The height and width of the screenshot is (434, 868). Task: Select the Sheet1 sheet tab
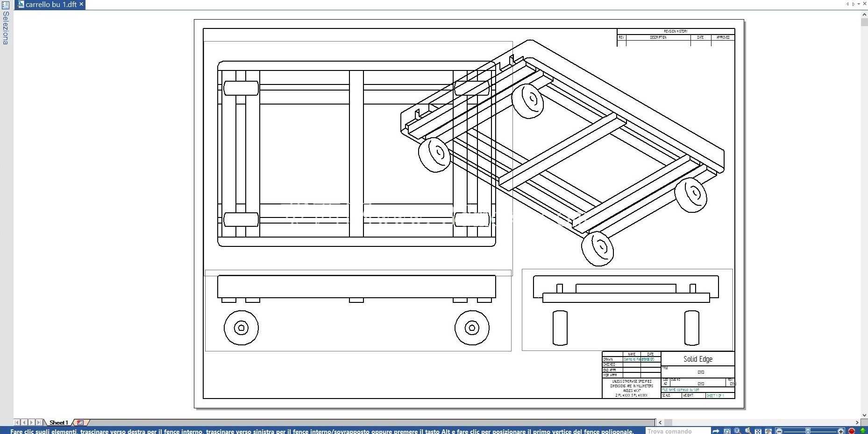pyautogui.click(x=59, y=422)
